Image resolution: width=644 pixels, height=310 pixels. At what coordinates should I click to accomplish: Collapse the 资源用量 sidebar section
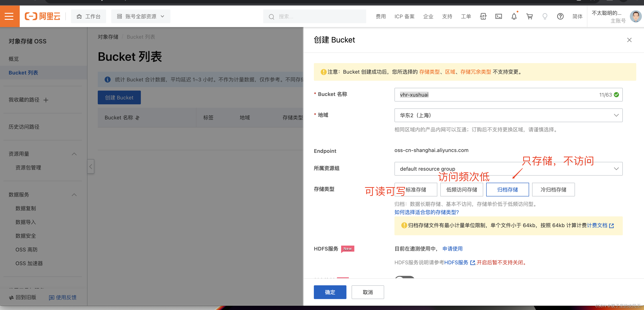tap(74, 154)
